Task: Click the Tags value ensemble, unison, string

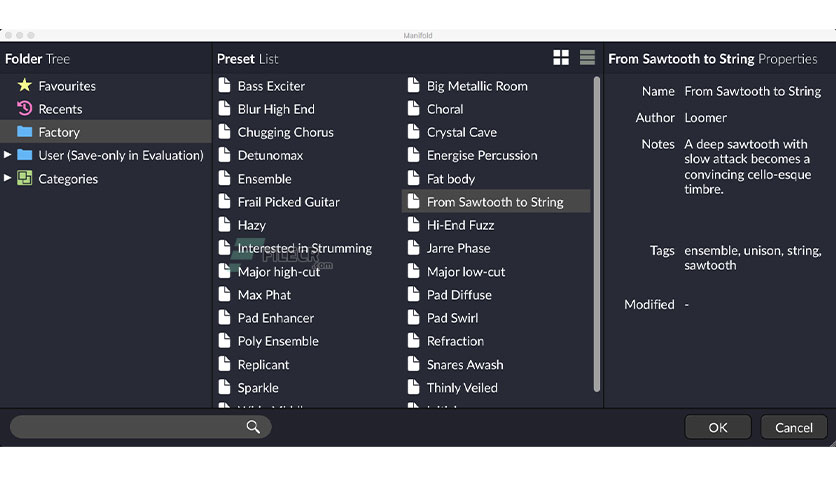Action: click(x=752, y=258)
